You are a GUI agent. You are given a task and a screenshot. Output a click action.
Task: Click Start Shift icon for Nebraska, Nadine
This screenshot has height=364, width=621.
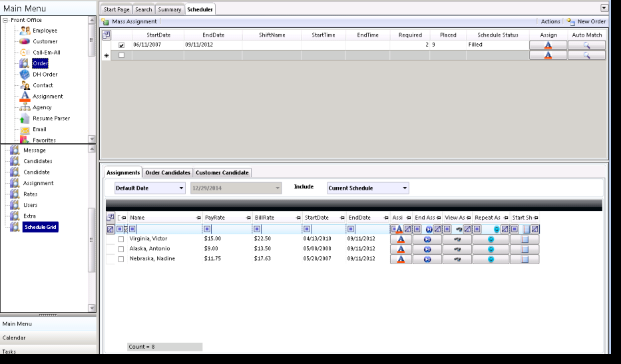[x=524, y=260]
